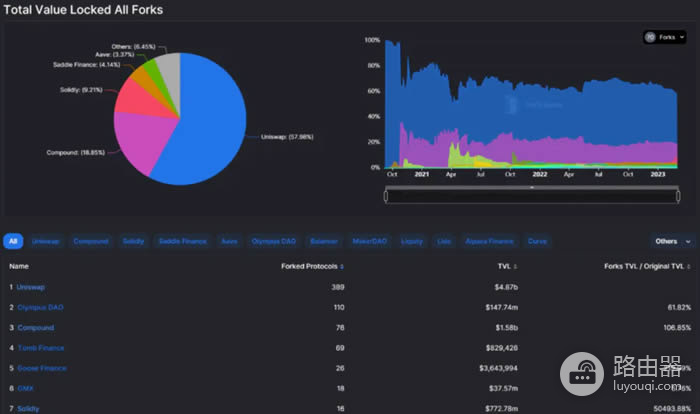
Task: Click the right handle of chart range slider
Action: pyautogui.click(x=678, y=196)
